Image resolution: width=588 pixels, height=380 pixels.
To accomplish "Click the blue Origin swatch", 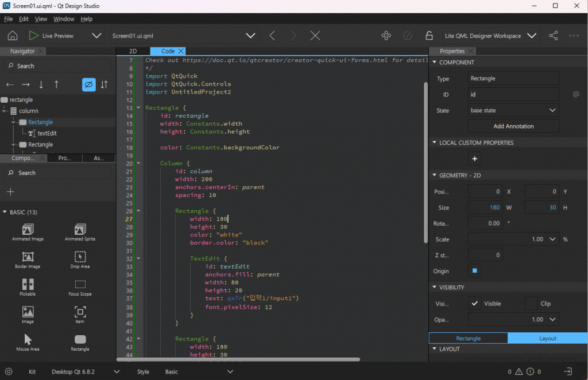I will click(x=474, y=271).
